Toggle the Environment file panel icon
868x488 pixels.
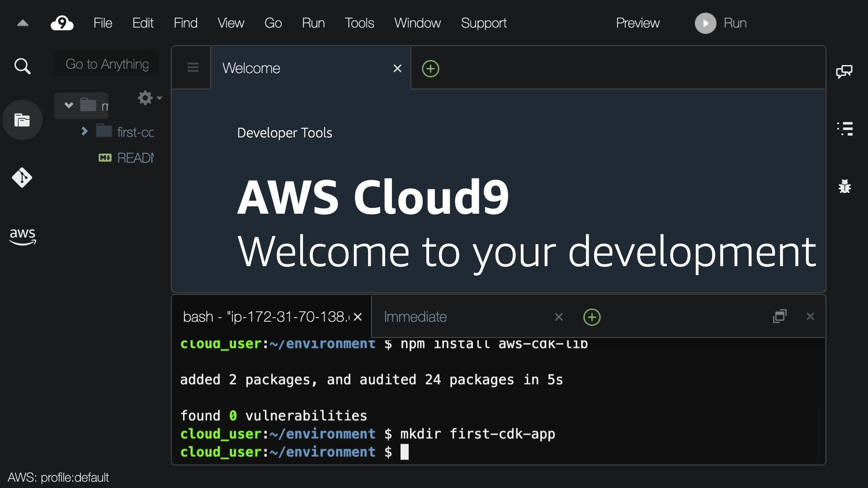pos(22,120)
